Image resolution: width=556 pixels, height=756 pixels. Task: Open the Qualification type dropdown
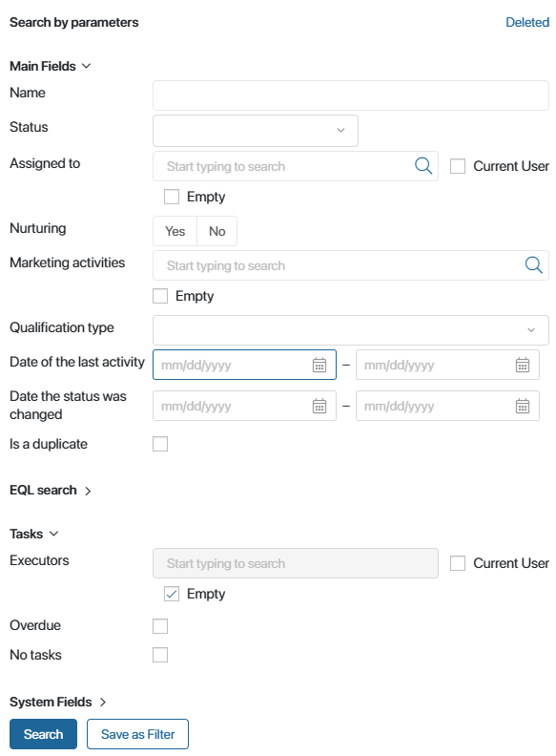click(x=351, y=329)
